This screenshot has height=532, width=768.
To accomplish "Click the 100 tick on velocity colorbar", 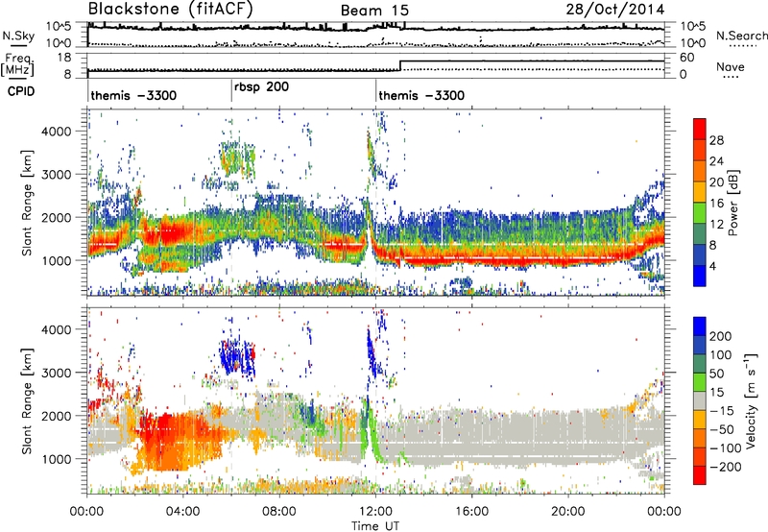I will 721,355.
